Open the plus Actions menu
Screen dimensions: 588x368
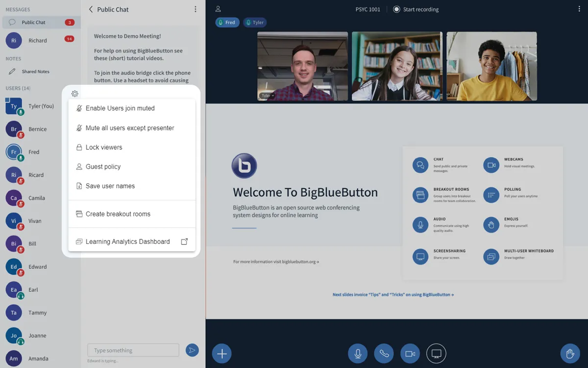[x=221, y=354]
